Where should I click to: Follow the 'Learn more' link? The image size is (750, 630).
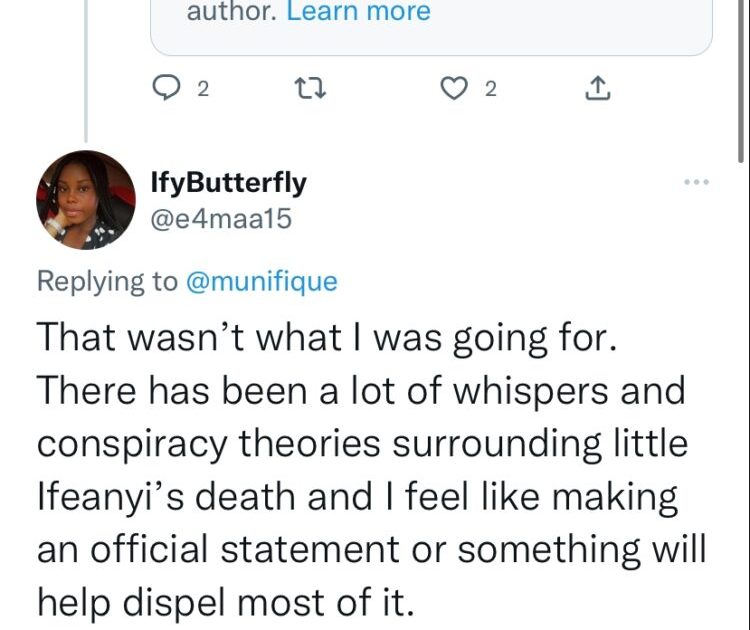click(359, 13)
